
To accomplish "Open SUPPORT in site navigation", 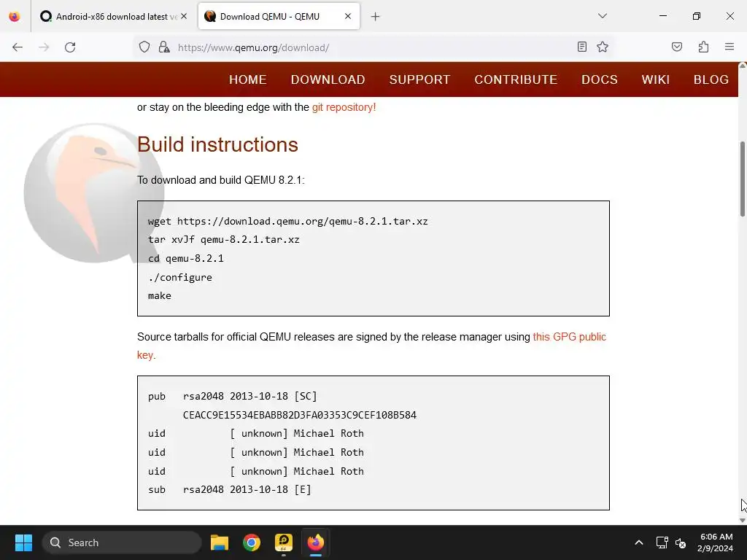I will (x=419, y=79).
